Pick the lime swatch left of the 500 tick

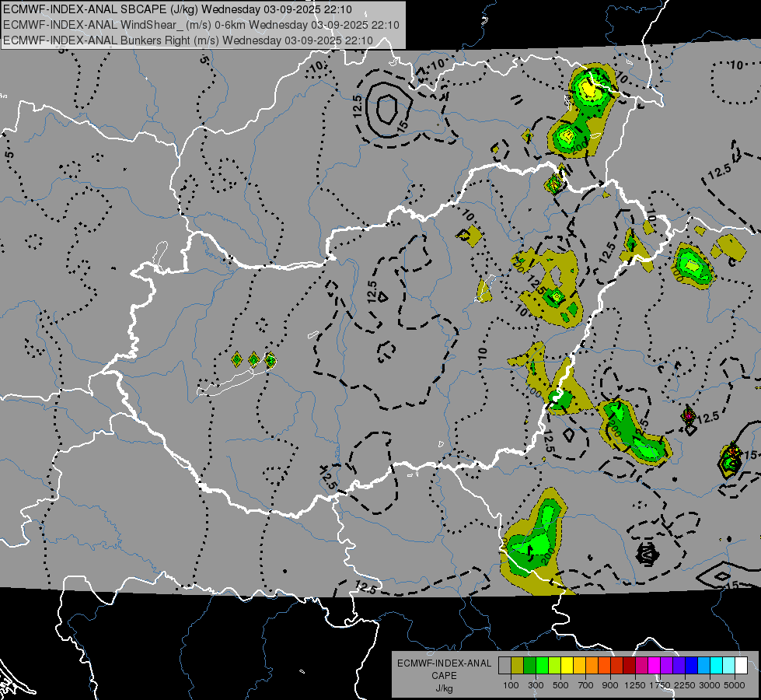coord(555,666)
